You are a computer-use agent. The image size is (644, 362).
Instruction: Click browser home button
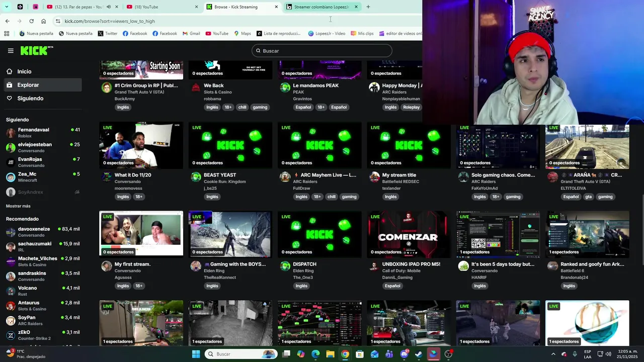43,21
